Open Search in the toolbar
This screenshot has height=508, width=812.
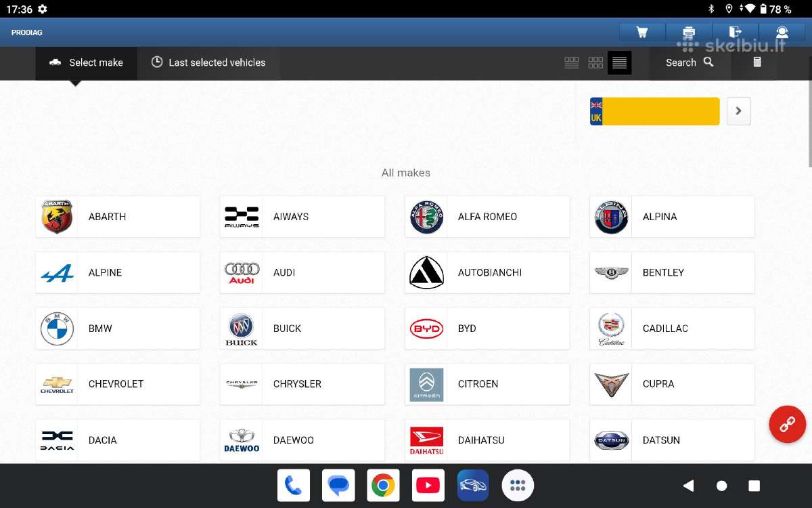[x=690, y=62]
